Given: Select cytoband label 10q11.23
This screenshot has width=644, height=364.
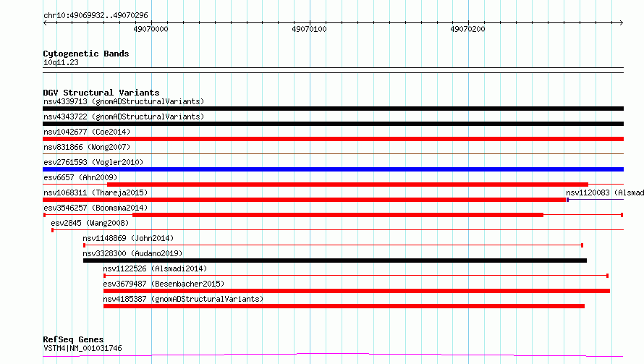Looking at the screenshot, I should pos(61,62).
